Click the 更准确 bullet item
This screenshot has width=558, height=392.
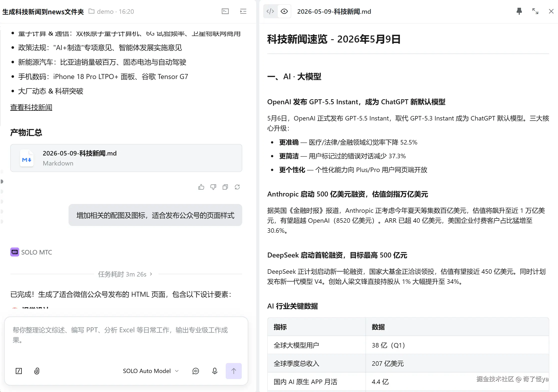click(x=348, y=142)
